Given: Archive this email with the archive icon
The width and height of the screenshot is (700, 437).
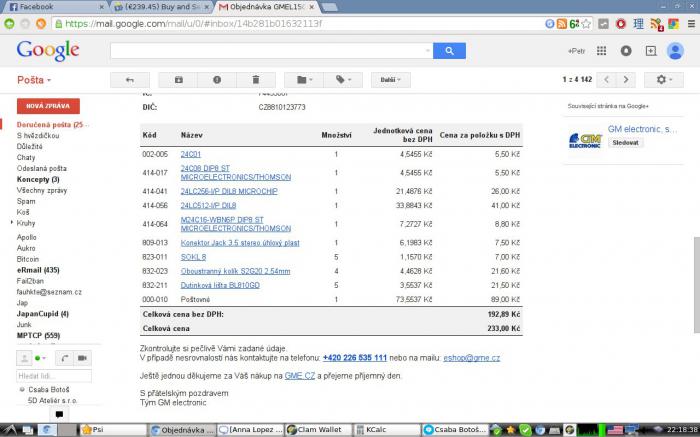Looking at the screenshot, I should coord(179,80).
